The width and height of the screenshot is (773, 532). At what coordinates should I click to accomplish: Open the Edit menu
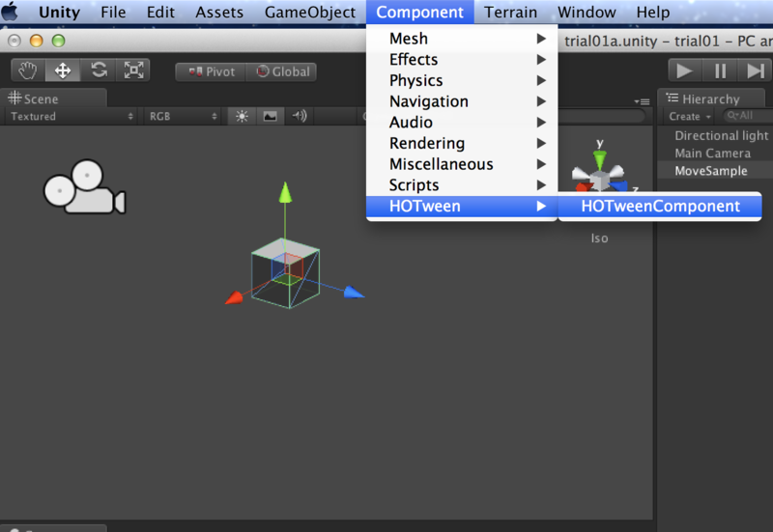click(x=160, y=12)
